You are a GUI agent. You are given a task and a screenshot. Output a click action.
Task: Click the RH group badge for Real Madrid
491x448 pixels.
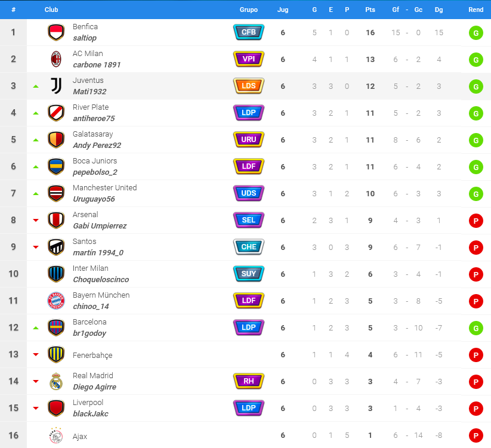(249, 381)
